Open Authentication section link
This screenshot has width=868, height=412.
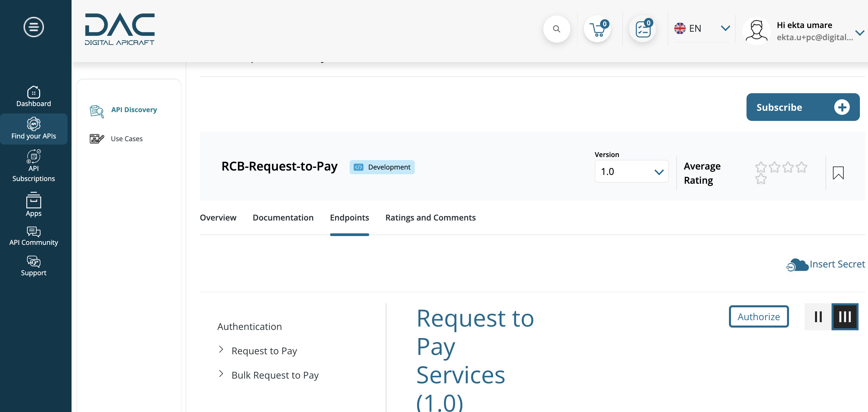tap(249, 327)
